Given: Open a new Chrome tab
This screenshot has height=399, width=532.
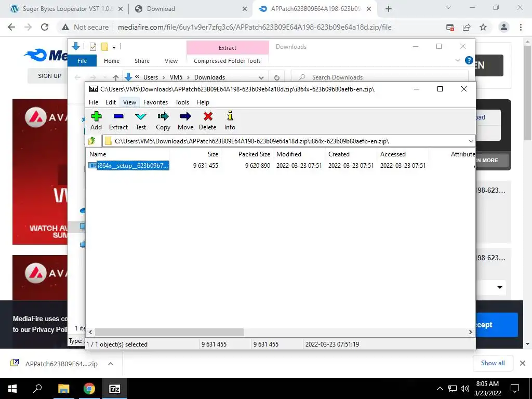Looking at the screenshot, I should pyautogui.click(x=389, y=9).
